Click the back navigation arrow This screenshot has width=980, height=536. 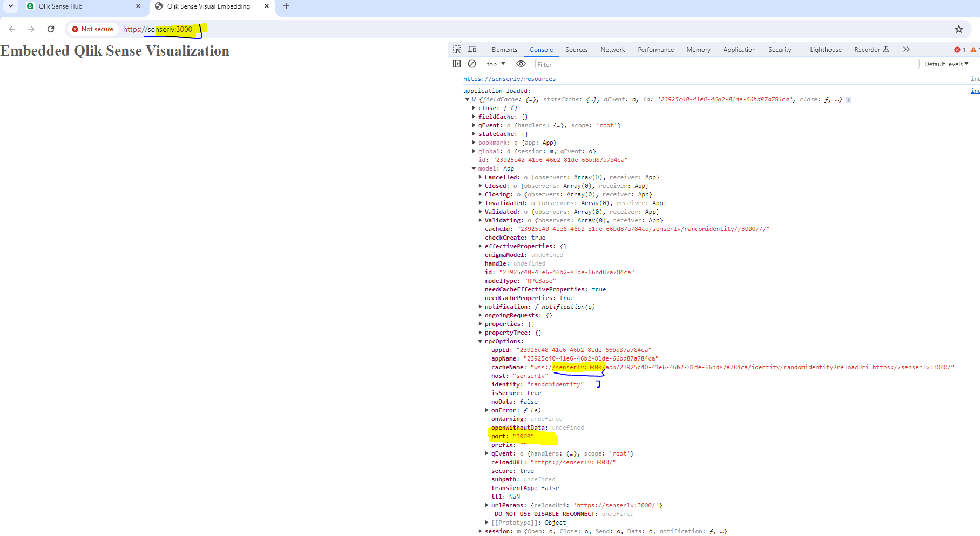[12, 29]
